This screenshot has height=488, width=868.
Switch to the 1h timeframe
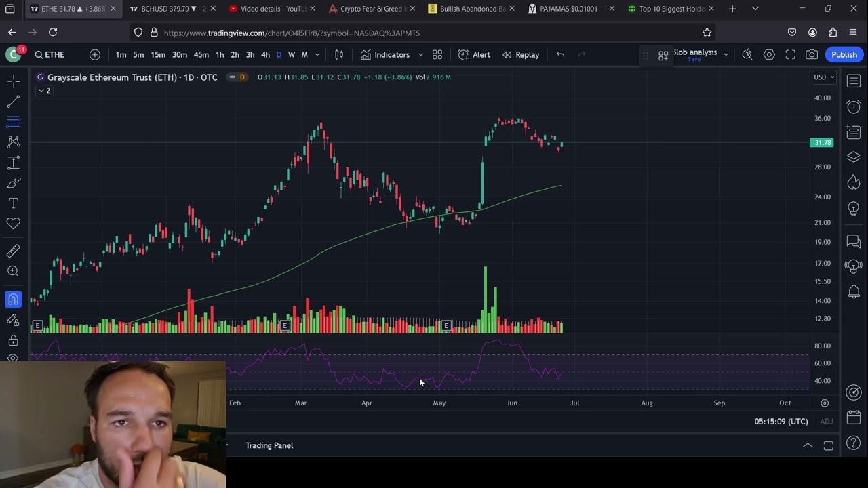(x=220, y=54)
